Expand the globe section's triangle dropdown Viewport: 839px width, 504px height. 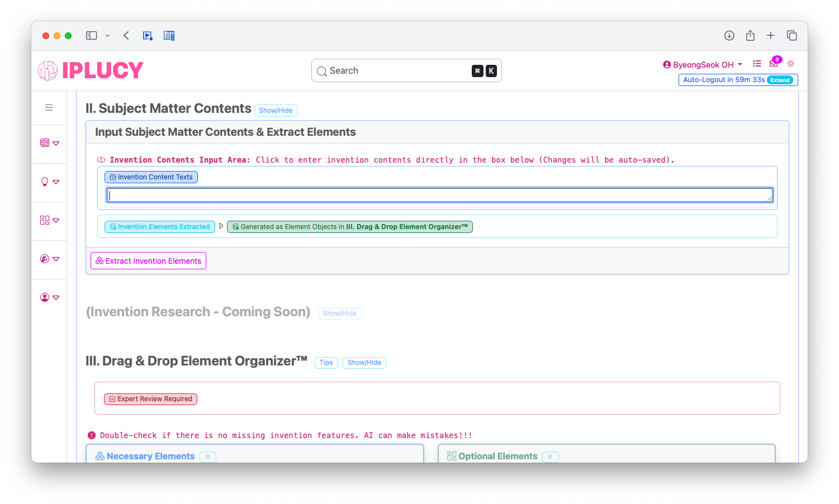(x=56, y=259)
